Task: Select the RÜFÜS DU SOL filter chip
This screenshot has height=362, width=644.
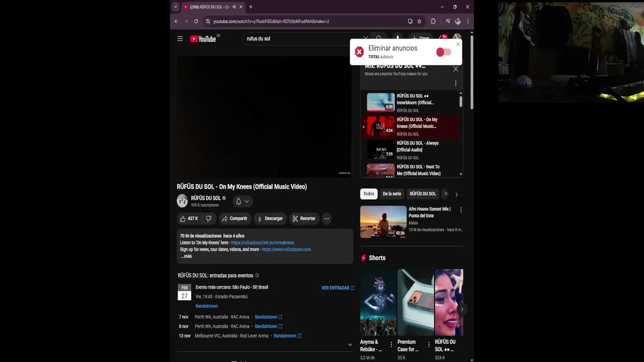Action: pos(423,194)
